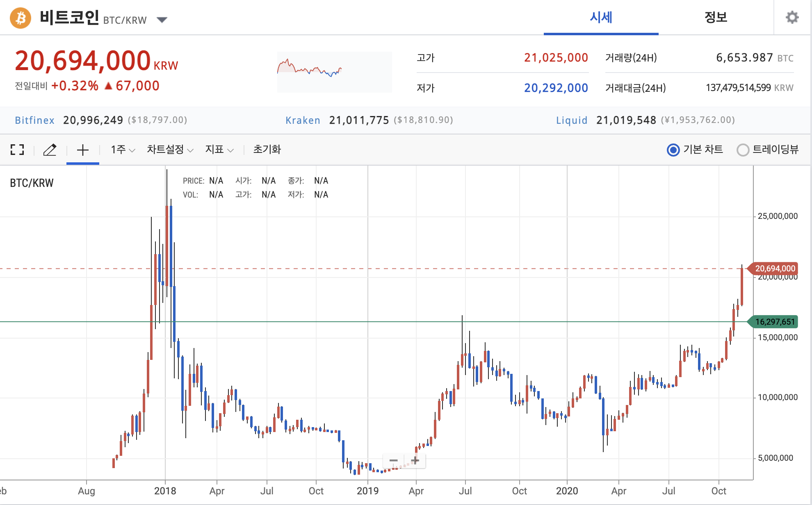The image size is (812, 505).
Task: Click the 초기화 reset button
Action: [x=267, y=150]
